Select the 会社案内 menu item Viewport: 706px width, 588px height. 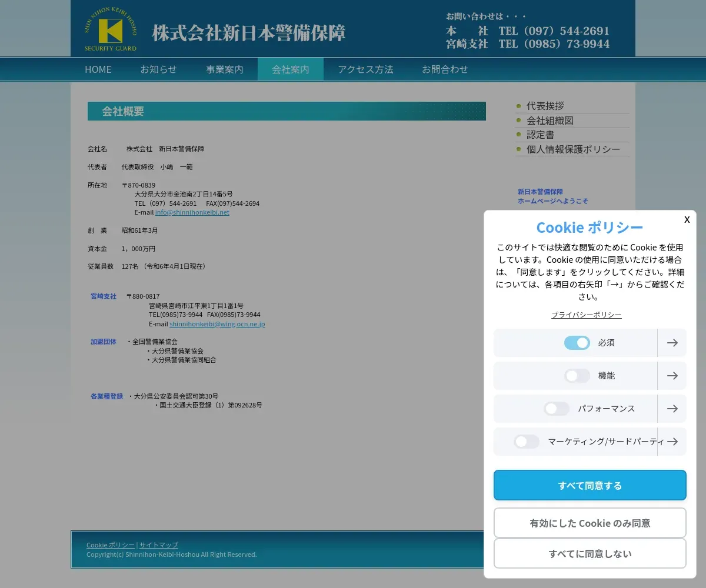click(x=290, y=69)
